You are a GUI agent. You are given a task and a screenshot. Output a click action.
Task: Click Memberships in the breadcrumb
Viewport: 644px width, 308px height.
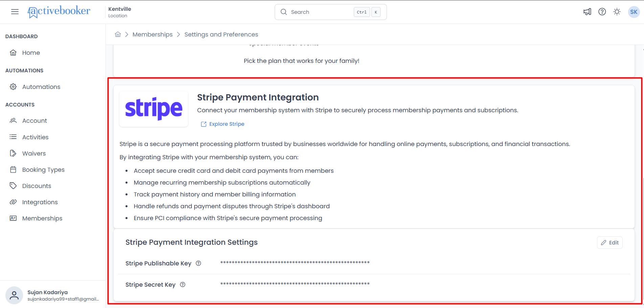coord(153,34)
